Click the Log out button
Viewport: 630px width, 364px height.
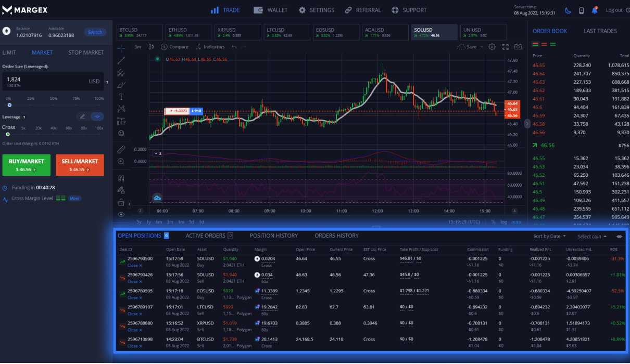click(618, 10)
